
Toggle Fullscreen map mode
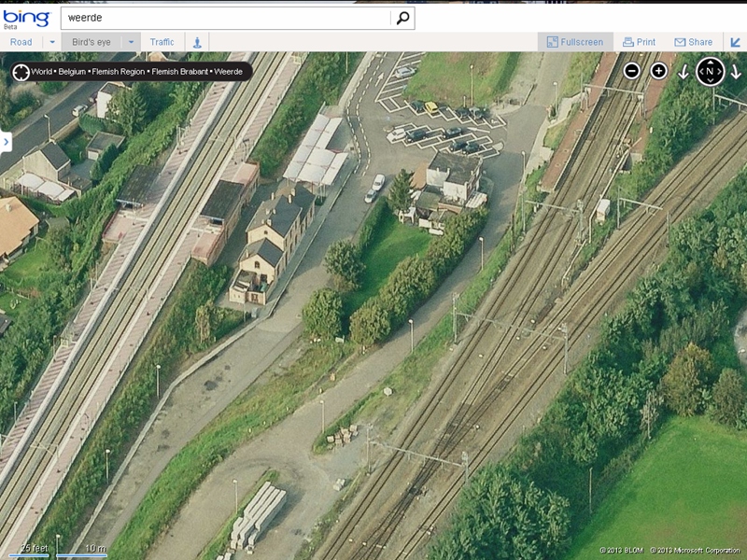[575, 42]
